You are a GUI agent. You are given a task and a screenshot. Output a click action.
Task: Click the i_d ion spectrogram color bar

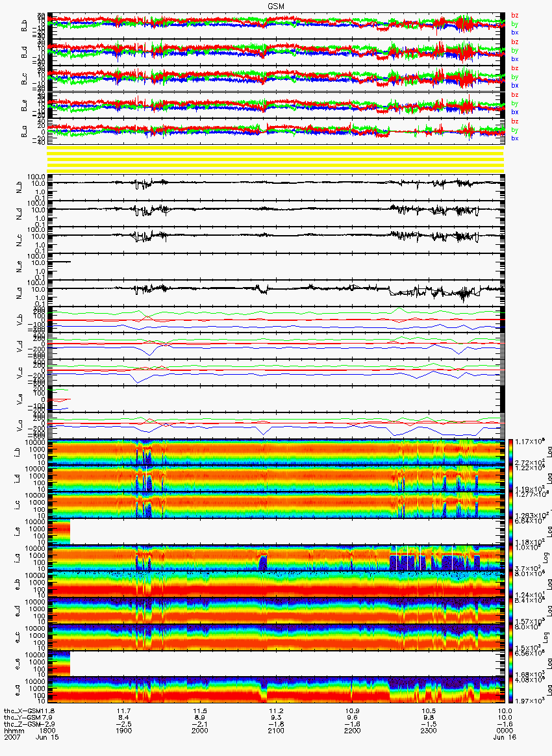click(511, 478)
